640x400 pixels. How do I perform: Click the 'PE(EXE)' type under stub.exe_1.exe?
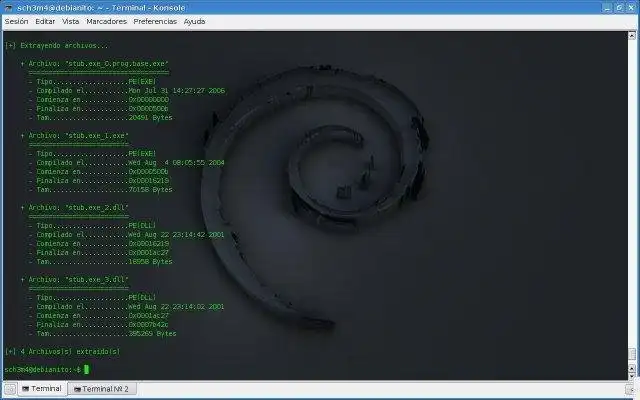coord(142,153)
